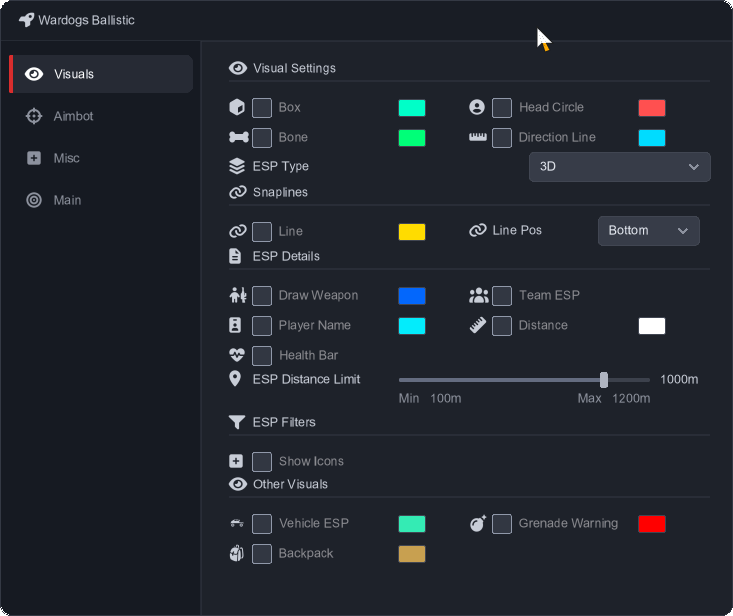
Task: Check the Show Icons checkbox
Action: click(262, 462)
